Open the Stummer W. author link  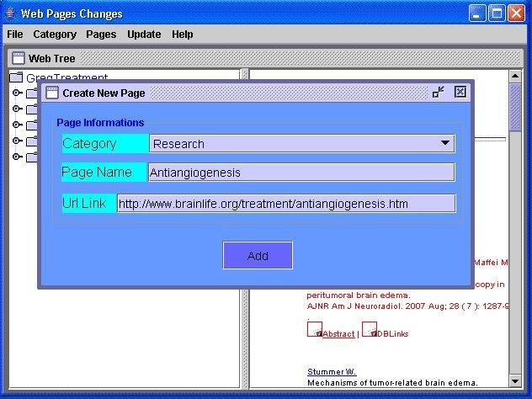click(x=332, y=372)
